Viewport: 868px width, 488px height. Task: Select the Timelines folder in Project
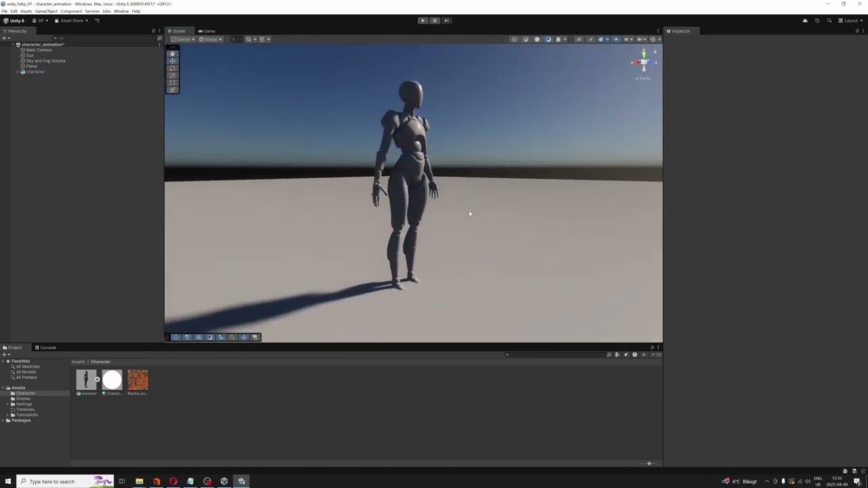pyautogui.click(x=25, y=409)
